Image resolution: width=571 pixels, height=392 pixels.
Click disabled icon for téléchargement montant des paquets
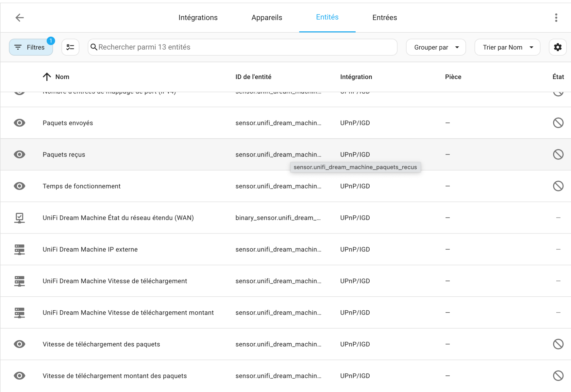558,376
